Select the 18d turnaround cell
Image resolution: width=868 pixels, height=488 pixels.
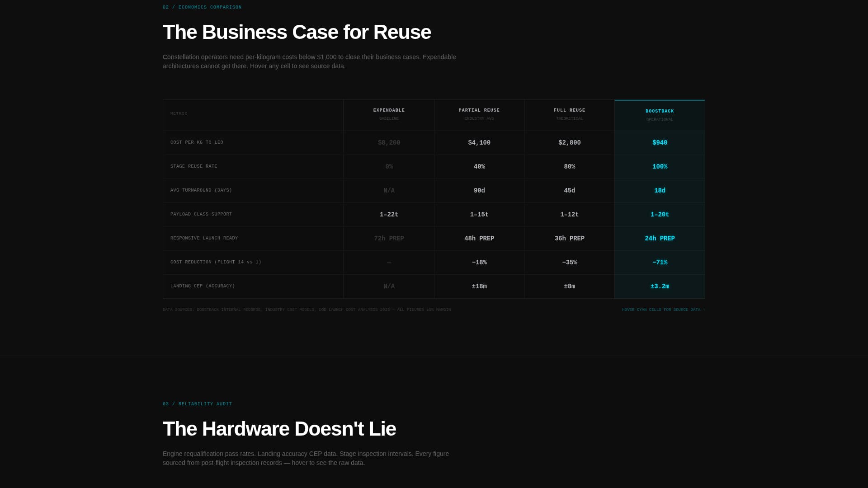pos(660,190)
